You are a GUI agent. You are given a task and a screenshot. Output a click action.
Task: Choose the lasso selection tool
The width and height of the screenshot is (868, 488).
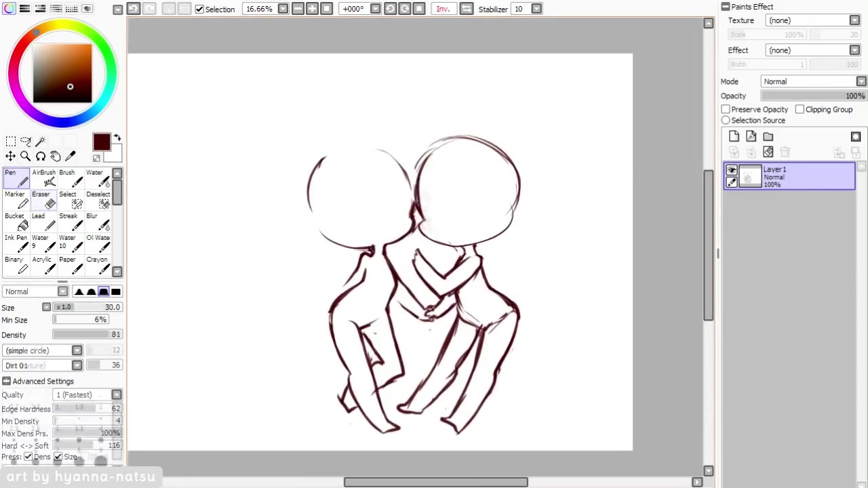click(x=26, y=141)
